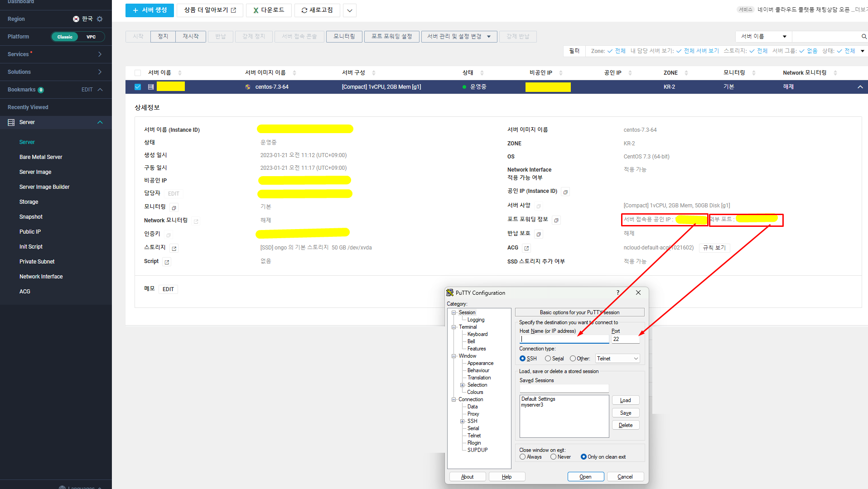The image size is (868, 489).
Task: Select SSH connection type radio
Action: coord(523,359)
